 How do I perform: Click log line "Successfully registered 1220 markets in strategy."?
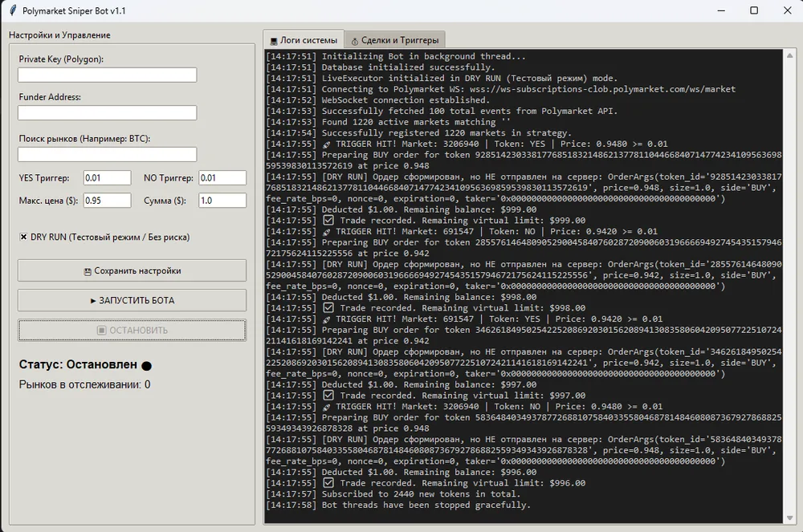pos(419,133)
